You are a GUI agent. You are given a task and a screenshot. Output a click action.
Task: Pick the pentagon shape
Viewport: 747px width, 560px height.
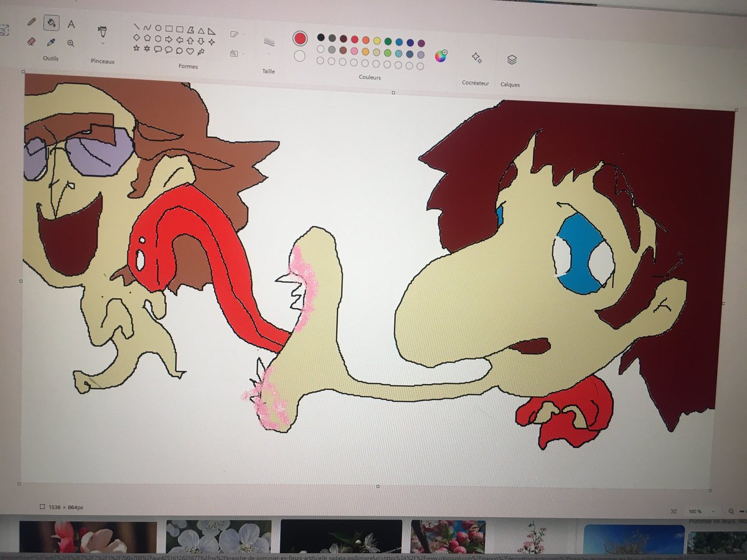(148, 38)
